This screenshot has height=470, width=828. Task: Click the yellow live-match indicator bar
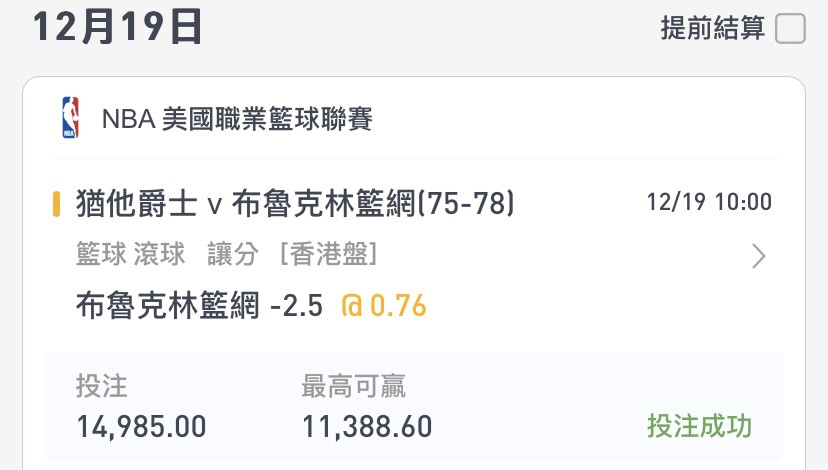tap(56, 204)
